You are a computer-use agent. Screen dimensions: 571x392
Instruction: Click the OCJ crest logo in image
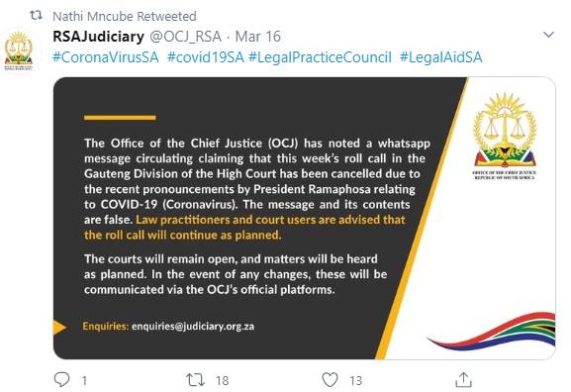point(505,136)
